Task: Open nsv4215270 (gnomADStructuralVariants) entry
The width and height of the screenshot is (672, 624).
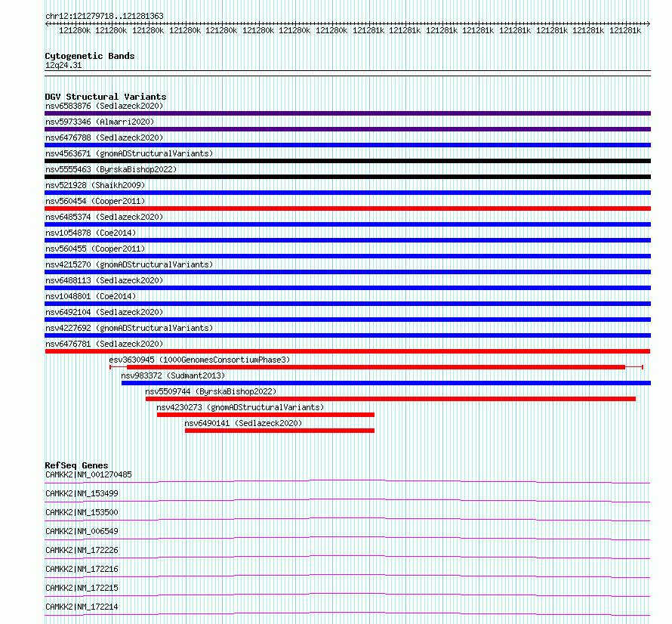Action: tap(129, 264)
